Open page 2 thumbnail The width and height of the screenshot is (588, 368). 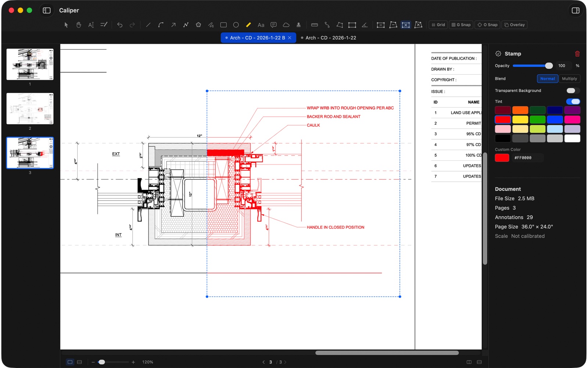30,109
